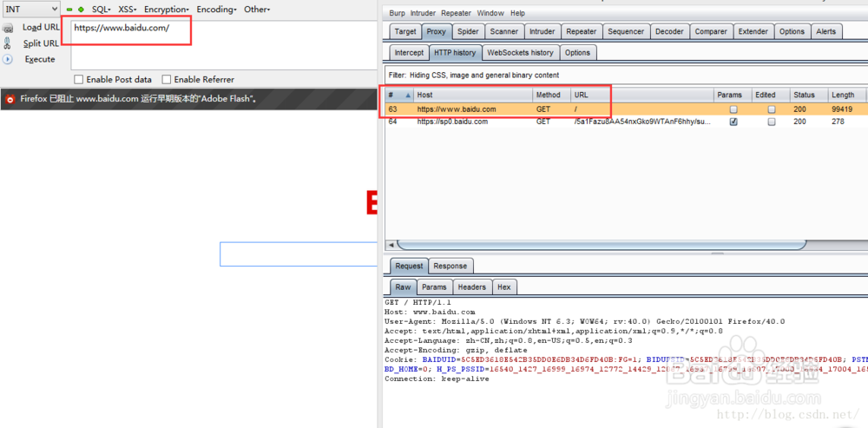Image resolution: width=868 pixels, height=428 pixels.
Task: Switch to the Request tab
Action: 409,266
